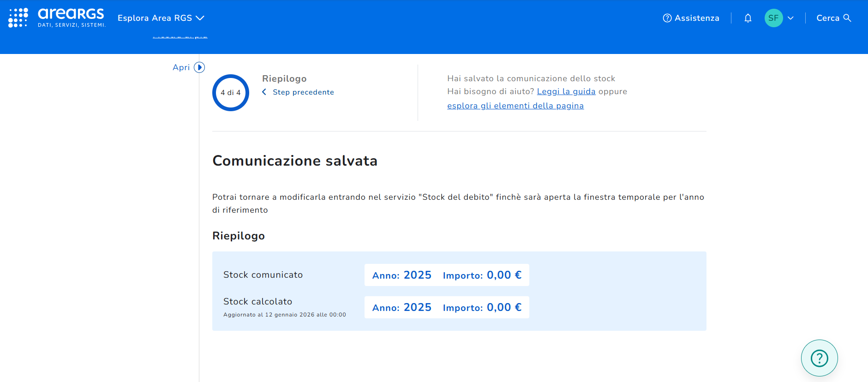Open the Leggi la guida link
The height and width of the screenshot is (382, 868).
[x=566, y=91]
